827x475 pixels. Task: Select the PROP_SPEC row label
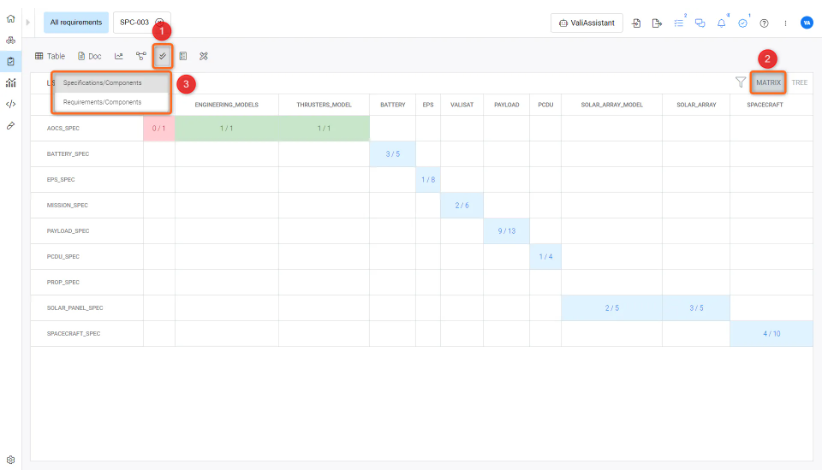(x=63, y=282)
